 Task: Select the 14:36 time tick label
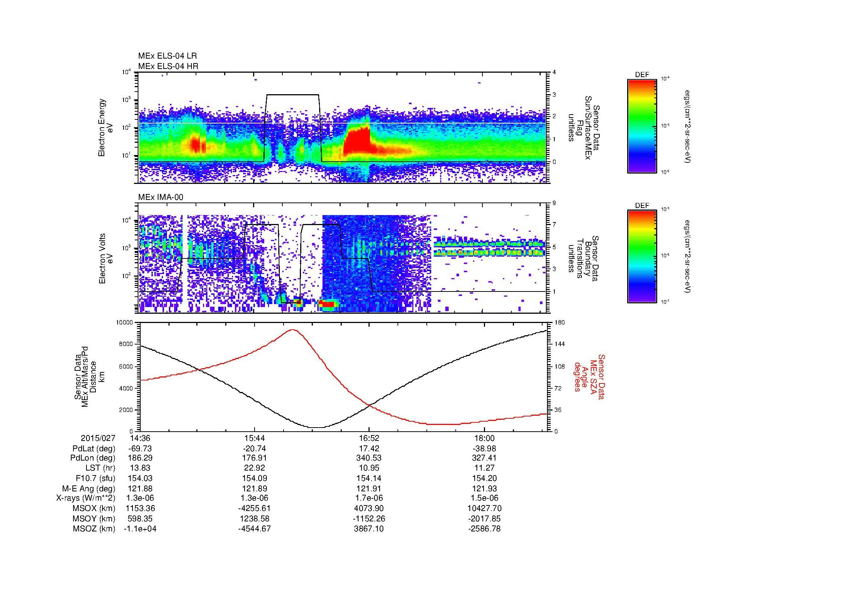[x=140, y=438]
